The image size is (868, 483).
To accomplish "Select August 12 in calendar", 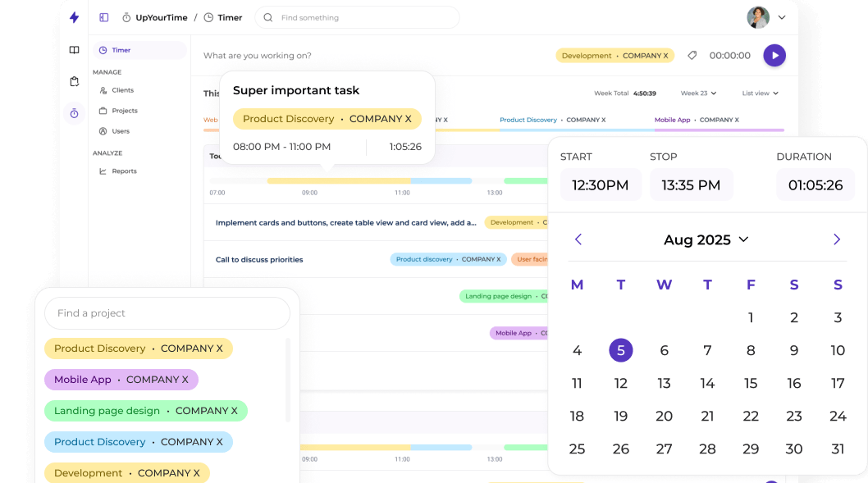I will pyautogui.click(x=620, y=383).
